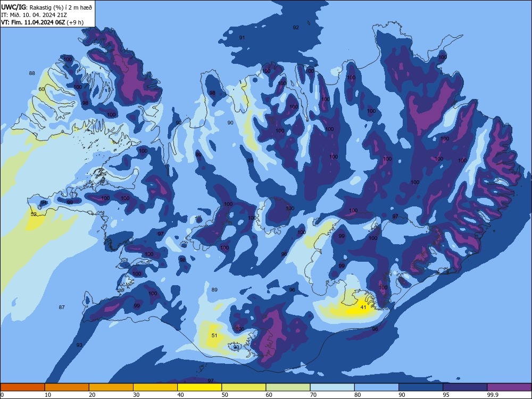Screen dimensions: 532x399
Task: Click the 20–30 light orange legend swatch
Action: pyautogui.click(x=111, y=387)
